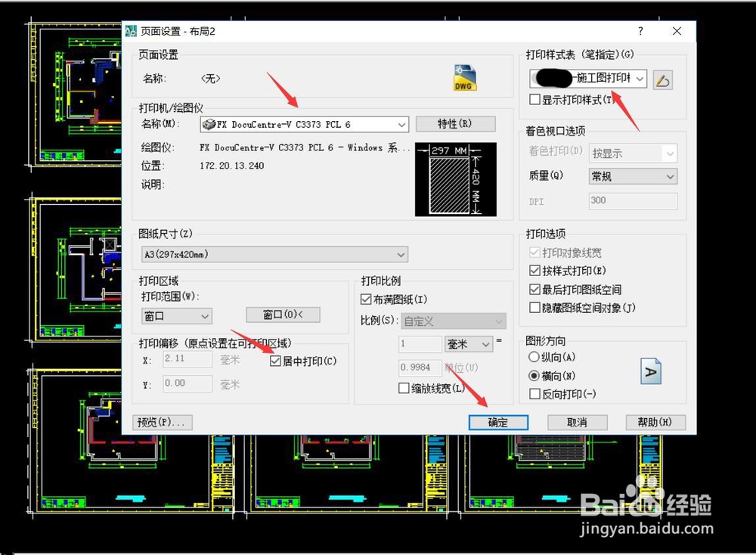Click the 297x420 paper preview thumbnail
The image size is (756, 555).
[455, 179]
